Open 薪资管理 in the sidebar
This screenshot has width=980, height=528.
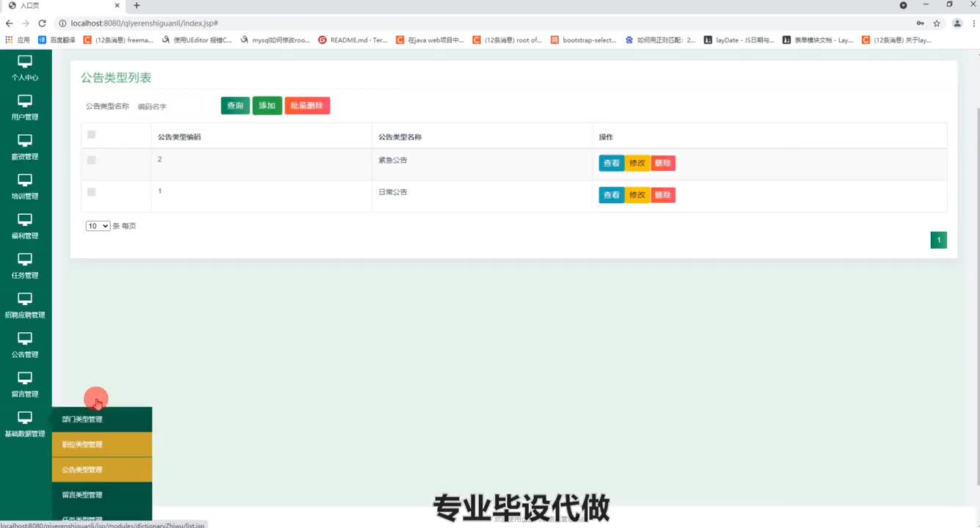(x=25, y=147)
